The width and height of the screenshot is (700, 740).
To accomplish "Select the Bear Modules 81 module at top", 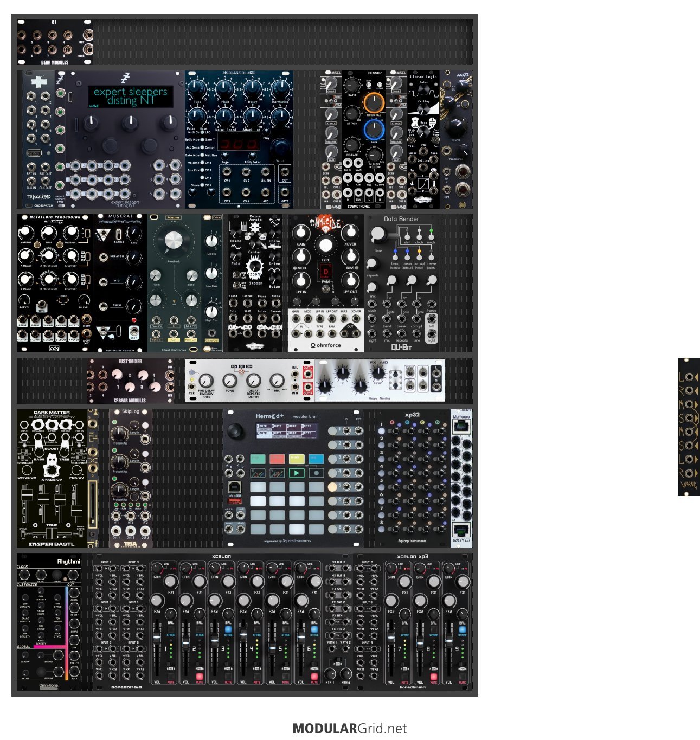I will coord(55,42).
